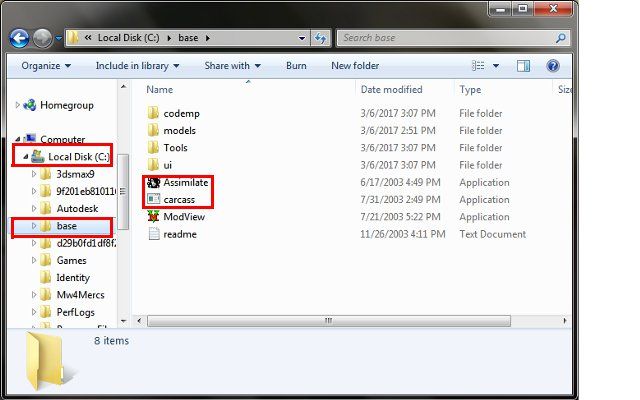Select the Tools folder icon

coord(153,147)
